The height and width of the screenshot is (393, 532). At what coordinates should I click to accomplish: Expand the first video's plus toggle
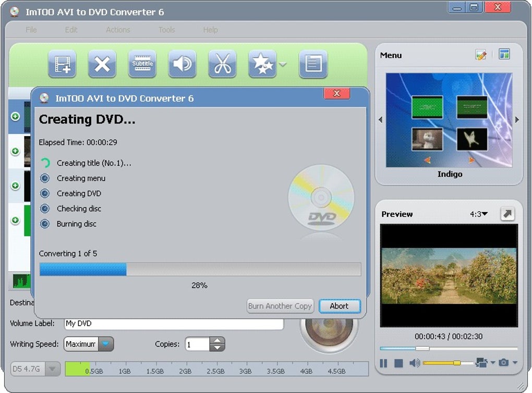coord(15,117)
